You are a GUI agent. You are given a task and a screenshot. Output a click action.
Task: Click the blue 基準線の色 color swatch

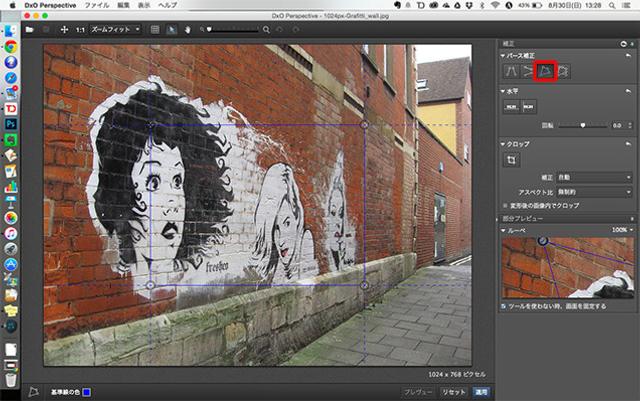[x=87, y=392]
